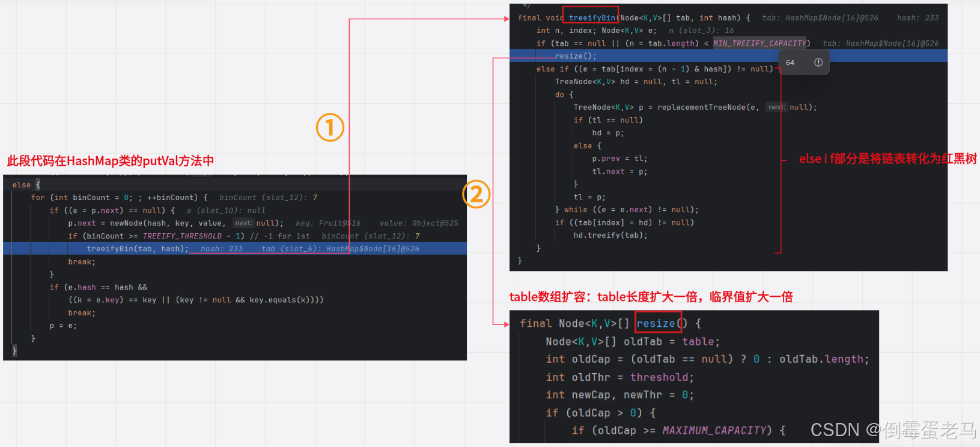Click the replacementTreeNode(e, null) line
The image size is (980, 447).
(695, 108)
